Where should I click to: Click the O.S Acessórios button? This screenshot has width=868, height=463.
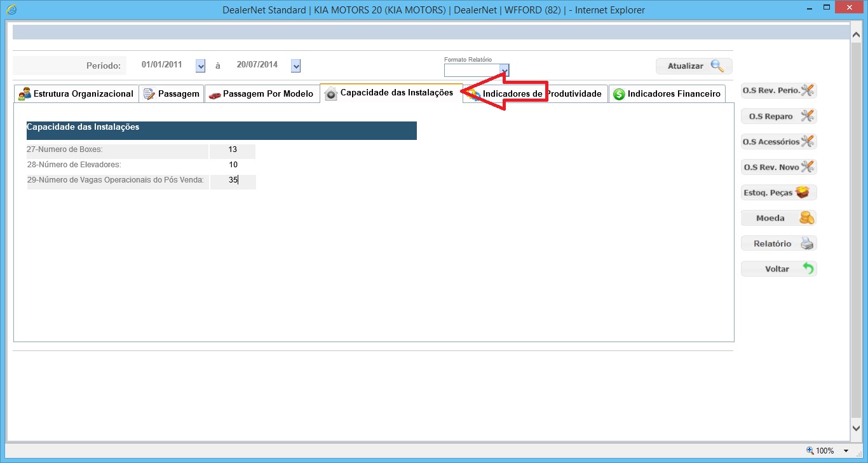[x=778, y=141]
